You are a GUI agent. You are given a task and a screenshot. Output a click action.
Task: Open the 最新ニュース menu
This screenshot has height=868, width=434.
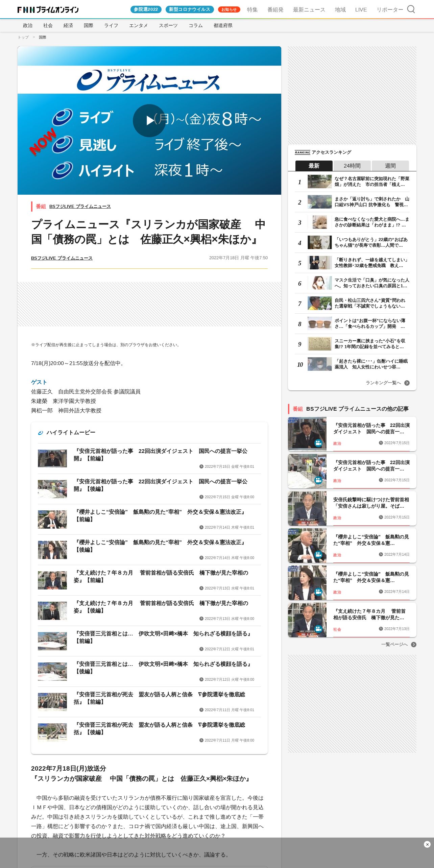(x=309, y=10)
